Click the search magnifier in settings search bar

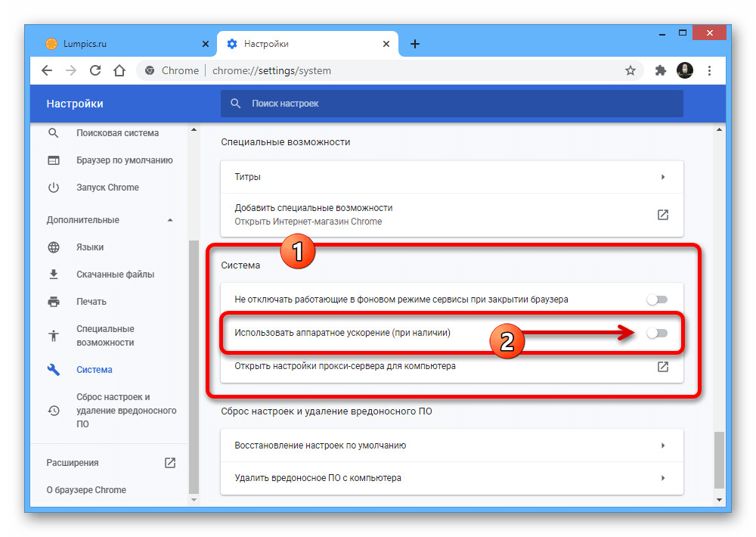[235, 104]
